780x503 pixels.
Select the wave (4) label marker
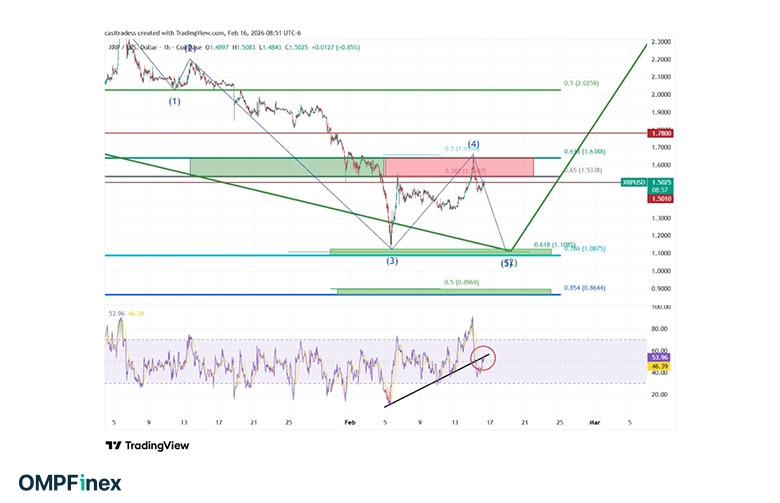[x=473, y=144]
